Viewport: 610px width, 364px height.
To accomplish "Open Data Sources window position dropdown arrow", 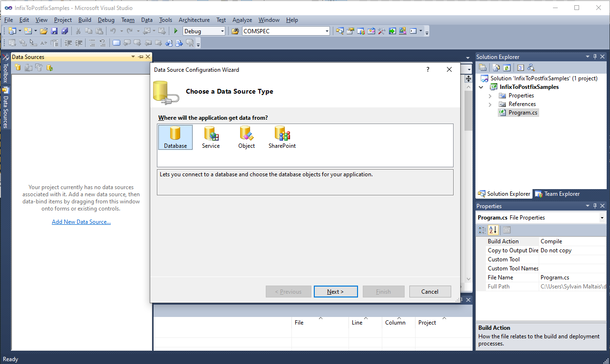I will pos(133,57).
